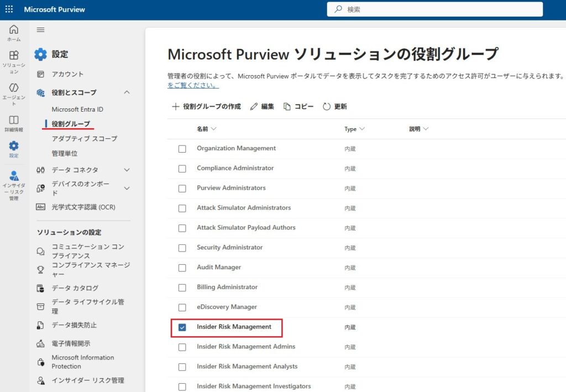Open Security Administrator role group row

click(x=229, y=247)
